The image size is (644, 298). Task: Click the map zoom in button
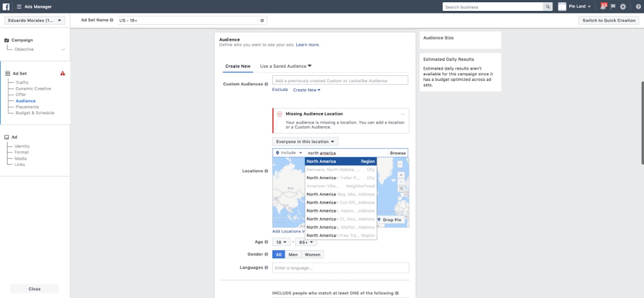click(x=401, y=175)
